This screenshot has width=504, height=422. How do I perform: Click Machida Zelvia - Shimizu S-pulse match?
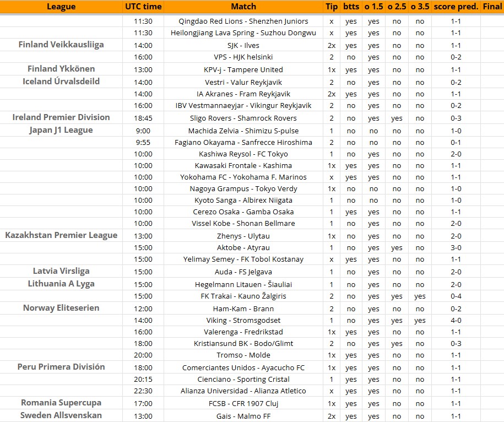(x=243, y=131)
